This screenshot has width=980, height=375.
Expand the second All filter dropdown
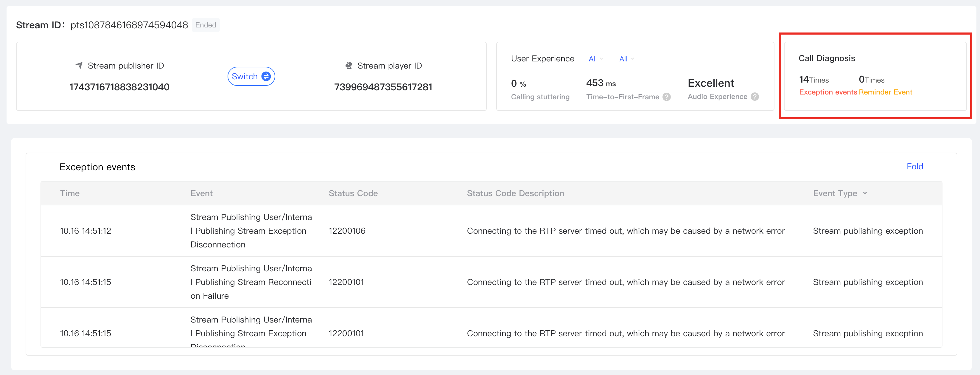pyautogui.click(x=626, y=59)
